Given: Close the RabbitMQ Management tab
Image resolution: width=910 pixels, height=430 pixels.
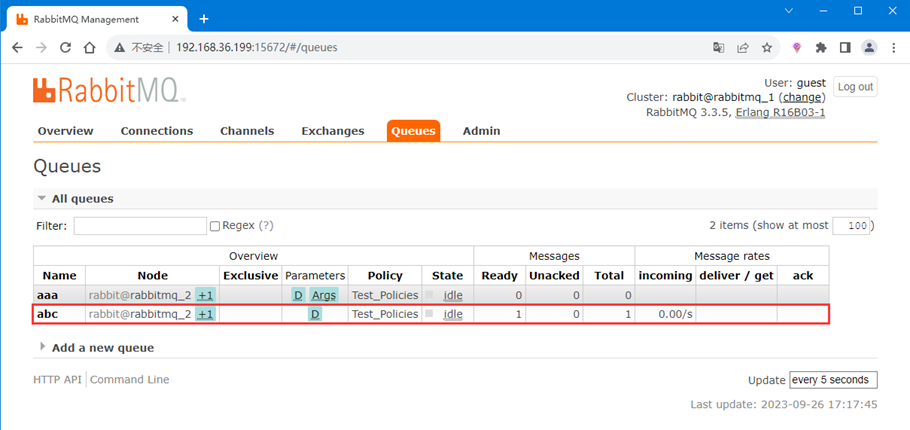Looking at the screenshot, I should 174,19.
